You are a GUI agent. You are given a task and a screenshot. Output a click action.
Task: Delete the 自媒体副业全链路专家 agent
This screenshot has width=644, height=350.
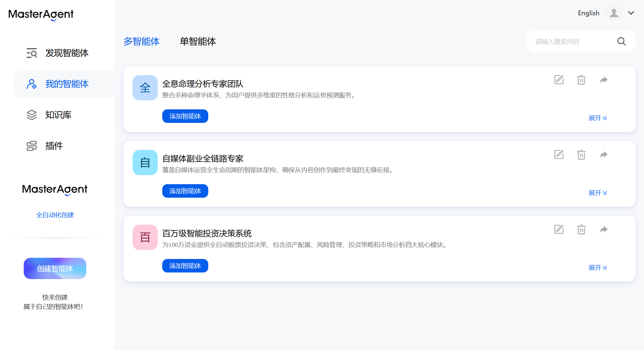581,155
